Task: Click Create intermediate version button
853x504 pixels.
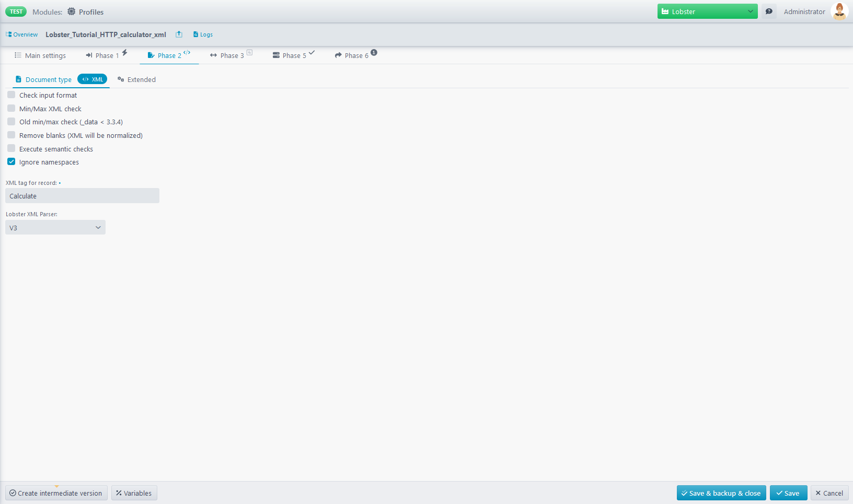Action: (56, 493)
